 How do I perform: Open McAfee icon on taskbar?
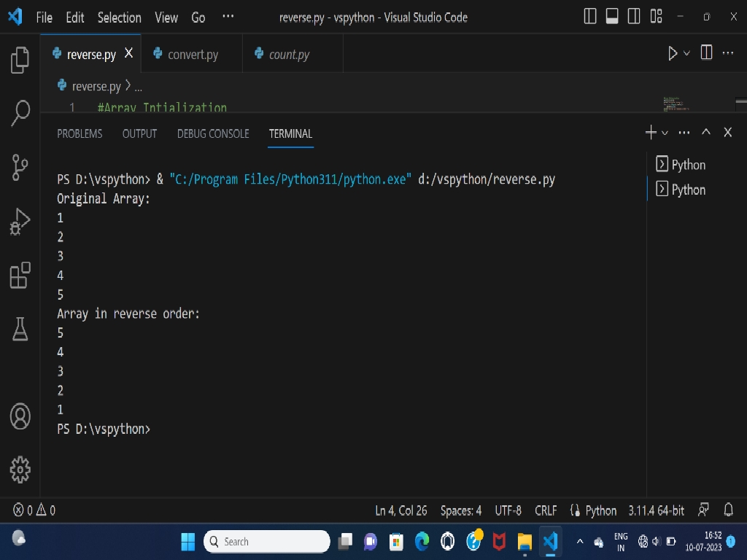click(499, 542)
